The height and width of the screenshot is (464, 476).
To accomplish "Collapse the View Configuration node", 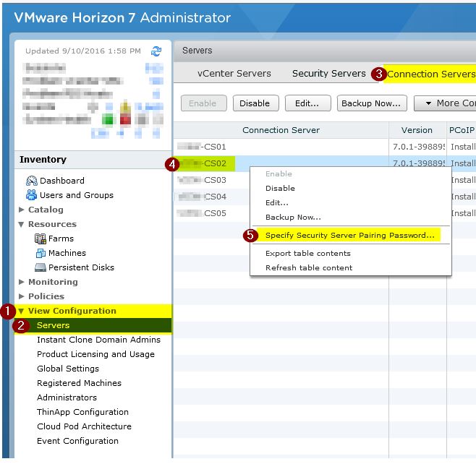I will tap(21, 311).
